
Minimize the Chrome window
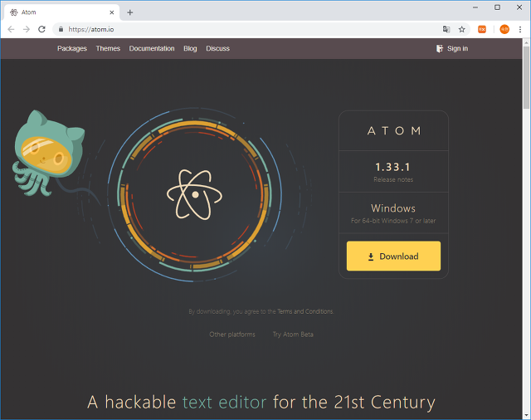click(x=475, y=7)
